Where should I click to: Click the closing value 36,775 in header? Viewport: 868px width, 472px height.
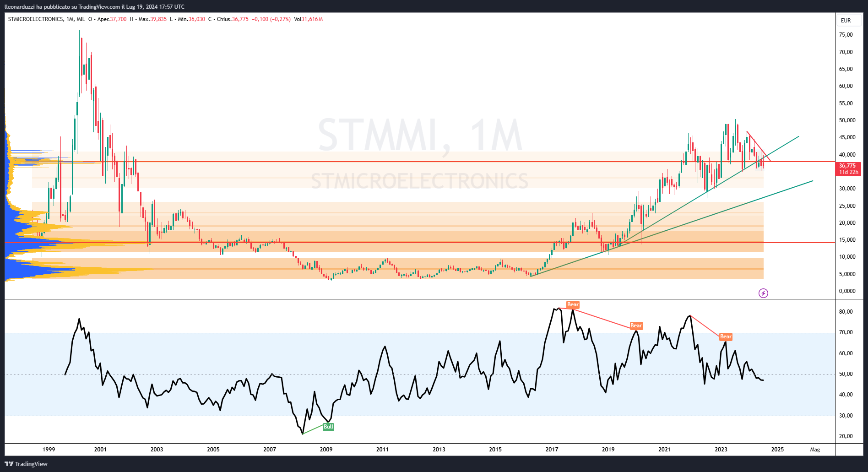tap(240, 19)
